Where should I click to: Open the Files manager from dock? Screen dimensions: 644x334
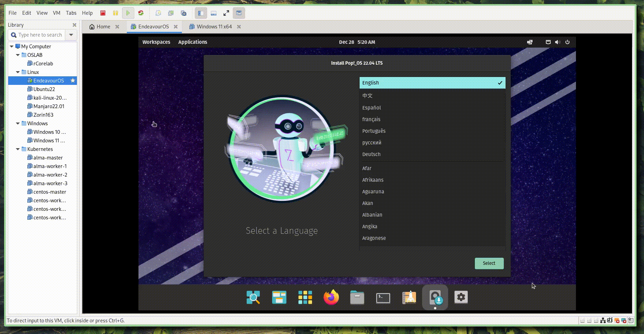coord(357,297)
